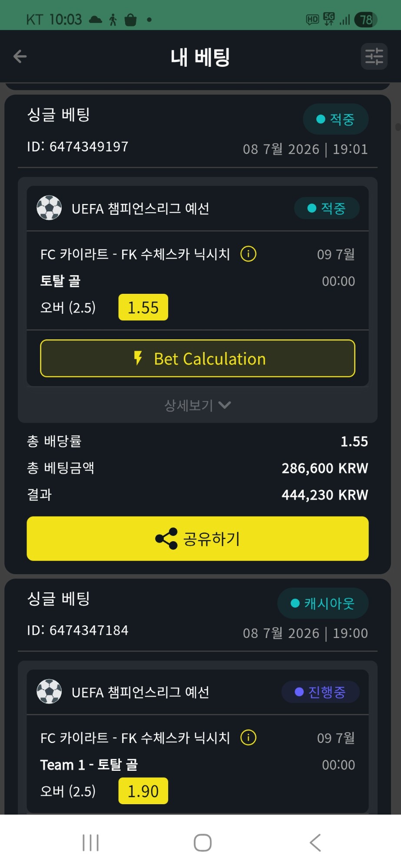Tap 캐시아웃 status badge
Image resolution: width=401 pixels, height=868 pixels.
[323, 603]
